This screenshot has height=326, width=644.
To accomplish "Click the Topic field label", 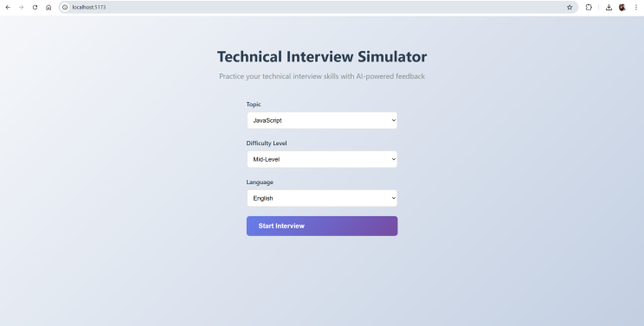I will pyautogui.click(x=254, y=104).
